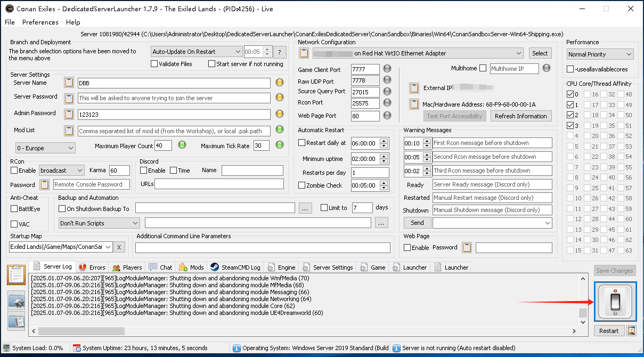
Task: Open the 0 - Europe region dropdown
Action: click(45, 148)
